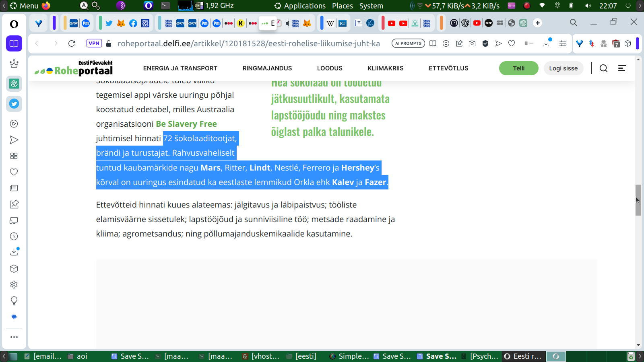
Task: Open ChatGPT in the Opera sidebar
Action: click(x=14, y=84)
